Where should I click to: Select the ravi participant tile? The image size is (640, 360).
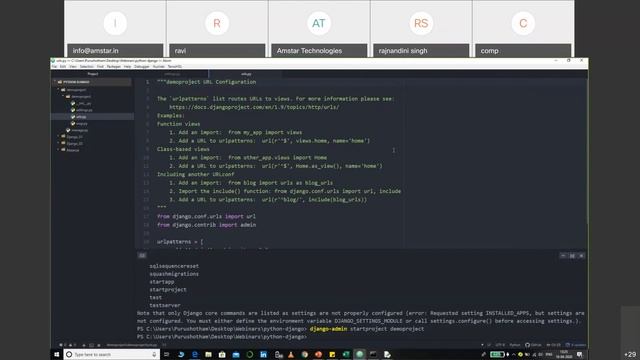coord(217,29)
